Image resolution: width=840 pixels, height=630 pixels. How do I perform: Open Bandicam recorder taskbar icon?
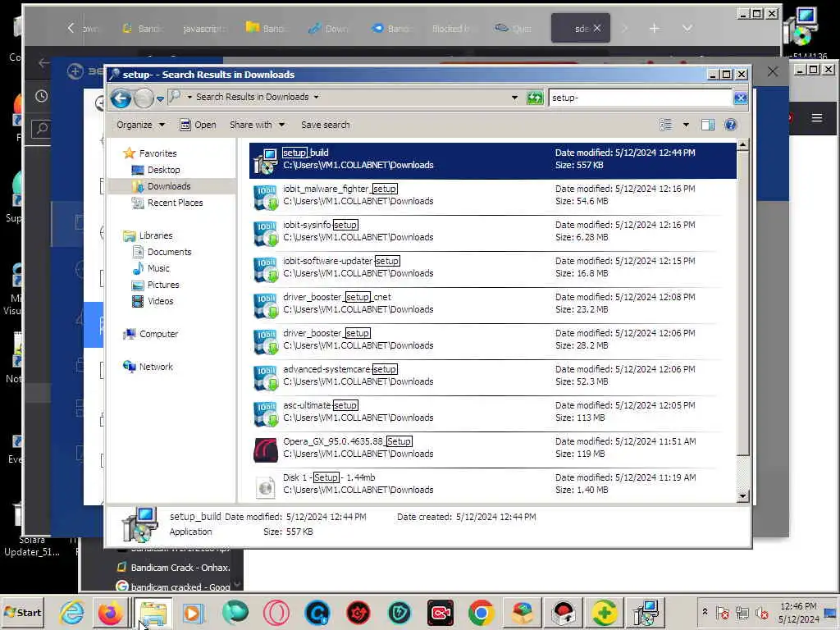pos(441,612)
